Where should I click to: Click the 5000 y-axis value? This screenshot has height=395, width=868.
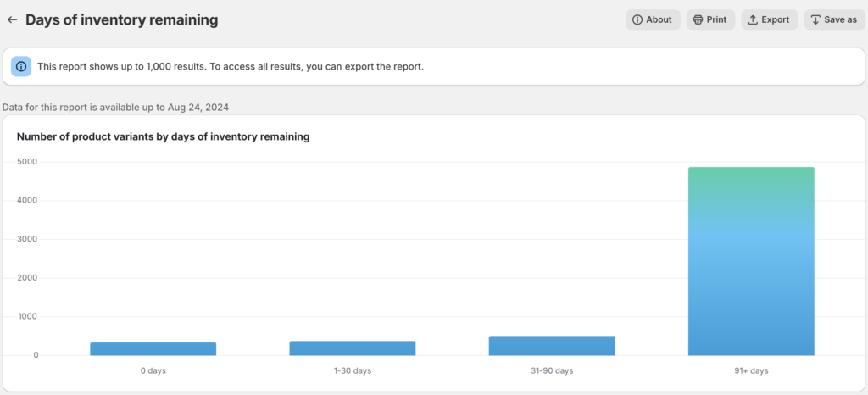[28, 162]
